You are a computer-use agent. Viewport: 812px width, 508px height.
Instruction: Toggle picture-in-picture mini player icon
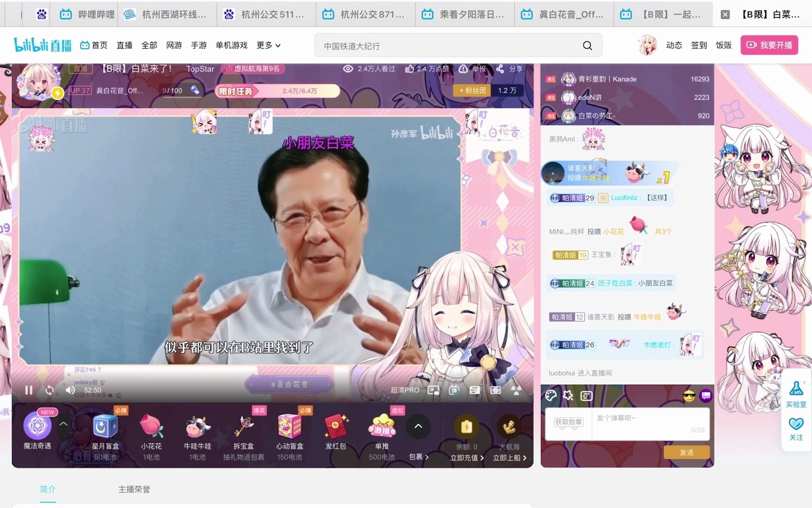pos(433,390)
